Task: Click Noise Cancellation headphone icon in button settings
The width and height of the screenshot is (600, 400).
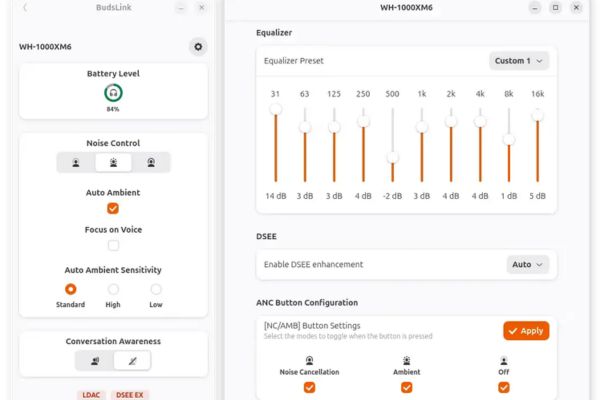Action: (309, 361)
